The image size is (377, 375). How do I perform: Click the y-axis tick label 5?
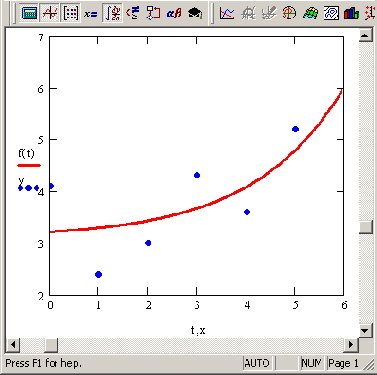41,140
